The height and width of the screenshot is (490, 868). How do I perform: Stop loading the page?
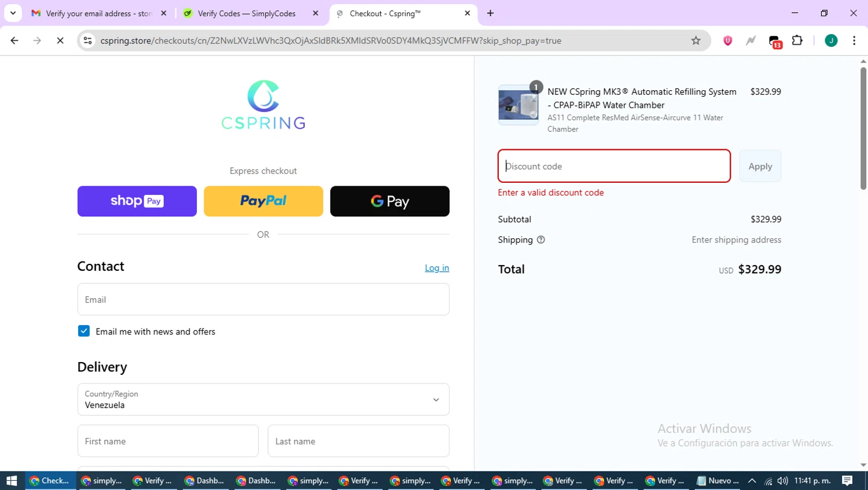[x=60, y=40]
